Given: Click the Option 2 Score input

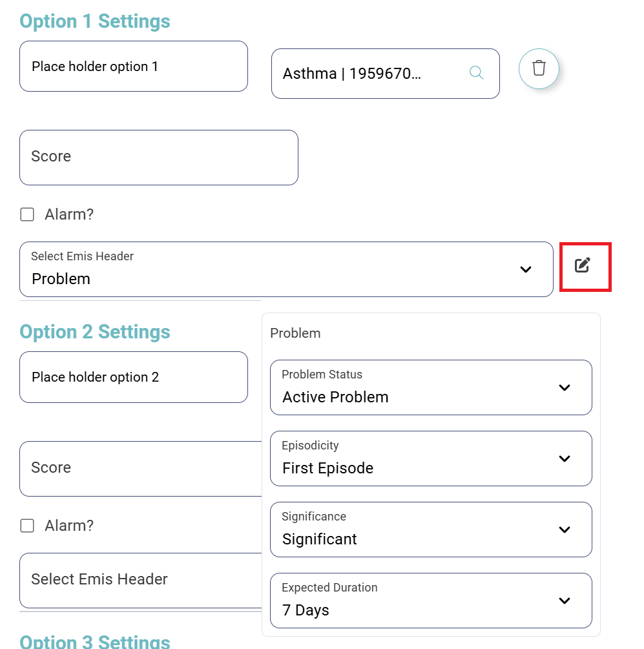Looking at the screenshot, I should click(x=141, y=469).
